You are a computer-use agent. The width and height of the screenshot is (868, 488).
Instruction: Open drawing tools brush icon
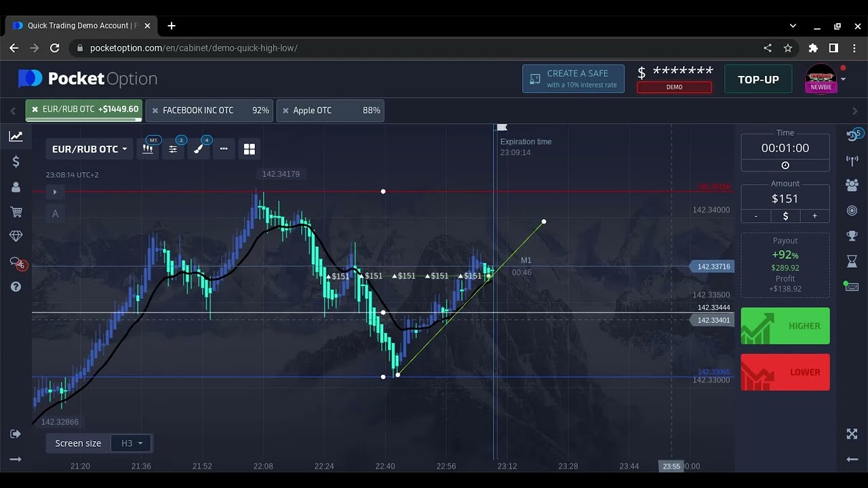click(x=198, y=149)
